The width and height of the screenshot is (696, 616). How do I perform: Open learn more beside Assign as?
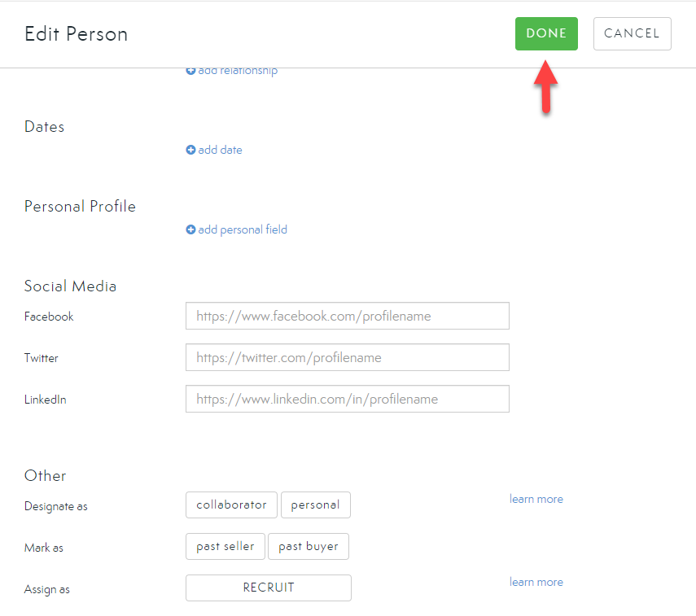click(536, 582)
